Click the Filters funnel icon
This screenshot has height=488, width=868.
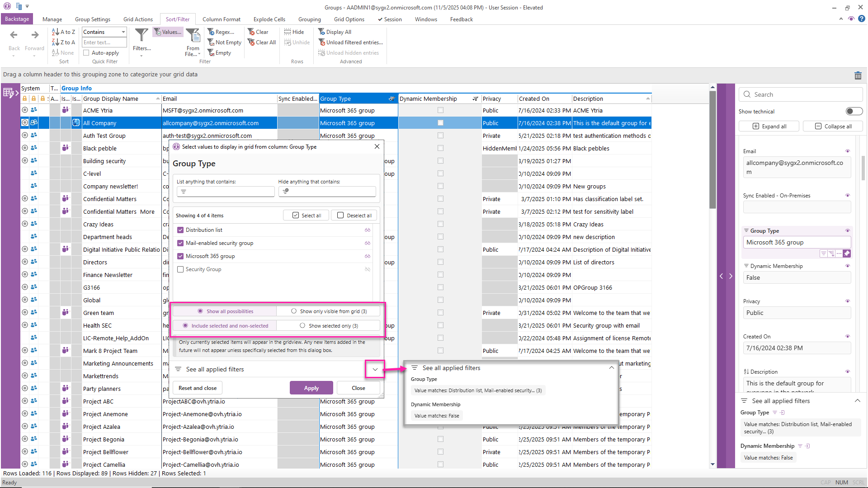[142, 35]
